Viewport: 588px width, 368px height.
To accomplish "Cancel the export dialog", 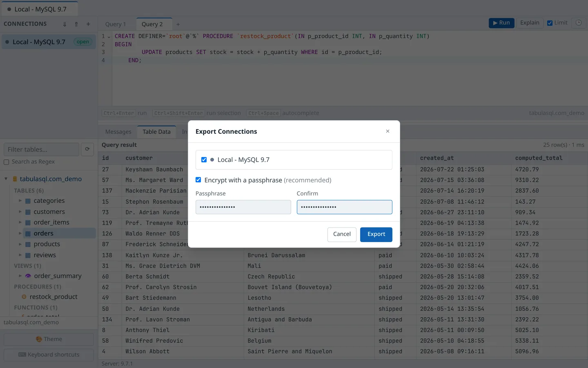I will tap(342, 234).
